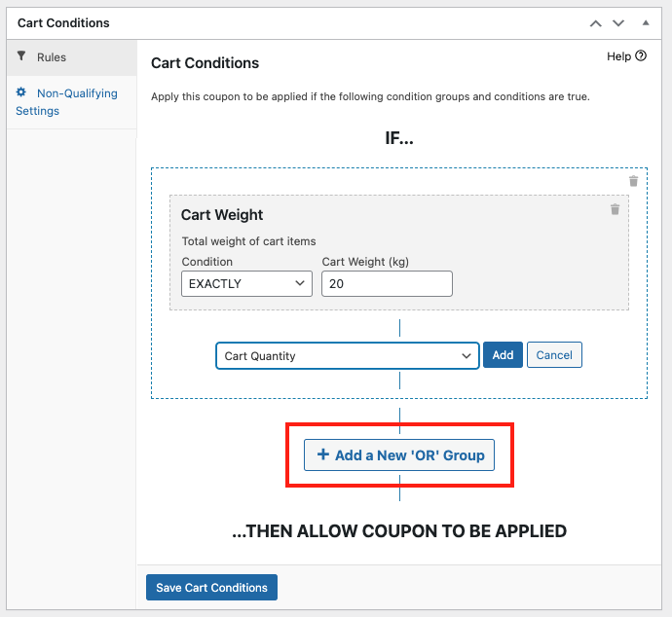This screenshot has width=672, height=617.
Task: Click the Non-Qualifying Settings gear icon
Action: click(21, 92)
